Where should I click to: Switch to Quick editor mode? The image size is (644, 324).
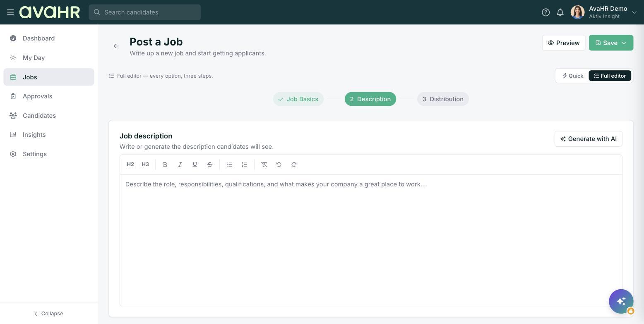(x=573, y=76)
